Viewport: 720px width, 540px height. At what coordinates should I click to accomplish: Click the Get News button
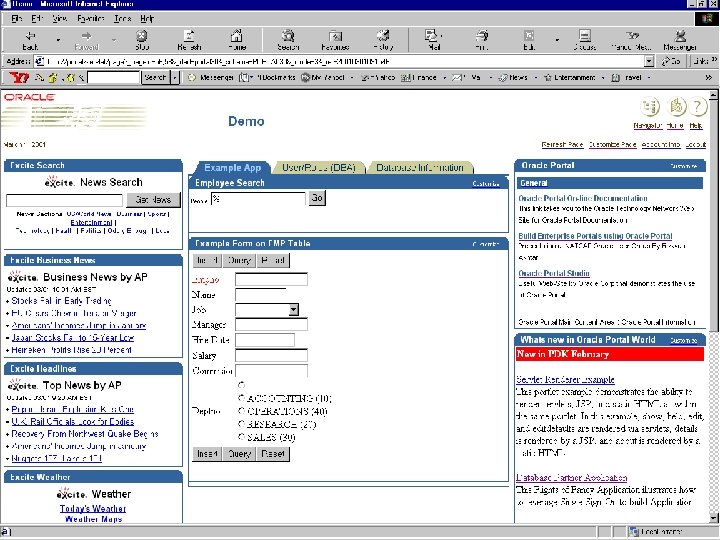(153, 200)
